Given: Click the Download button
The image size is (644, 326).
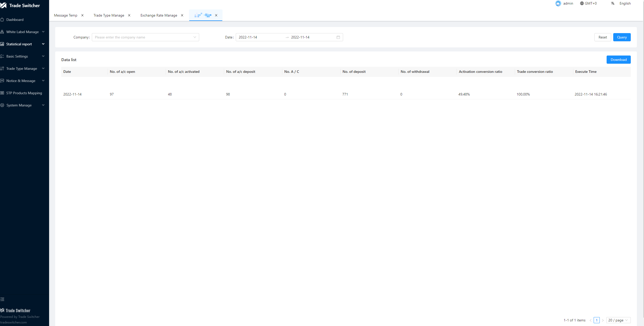Looking at the screenshot, I should 618,60.
